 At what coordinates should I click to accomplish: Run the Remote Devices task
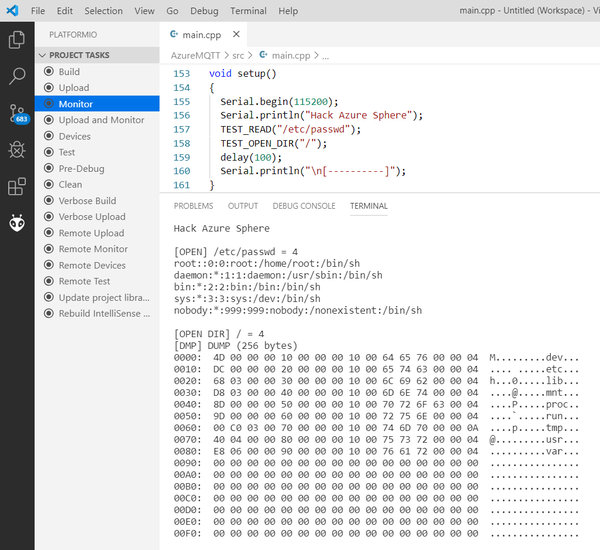point(97,265)
